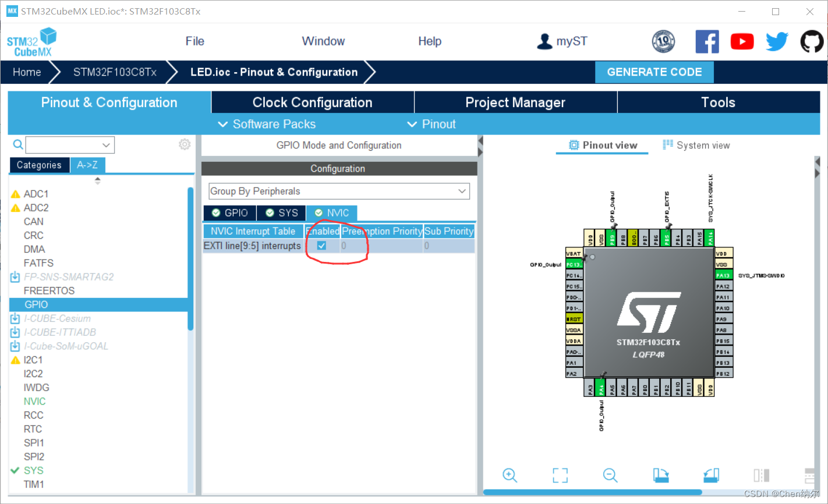Click the NRST pin on chip
828x504 pixels.
(574, 319)
